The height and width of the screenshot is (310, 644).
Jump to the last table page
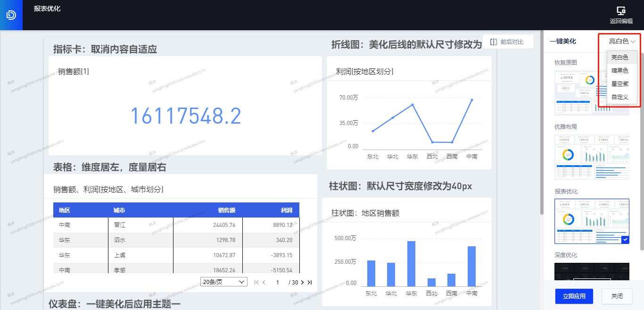309,282
